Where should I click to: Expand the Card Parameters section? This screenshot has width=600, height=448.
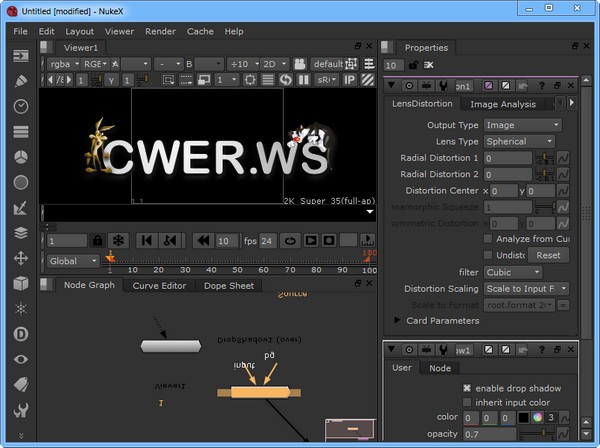pos(397,321)
